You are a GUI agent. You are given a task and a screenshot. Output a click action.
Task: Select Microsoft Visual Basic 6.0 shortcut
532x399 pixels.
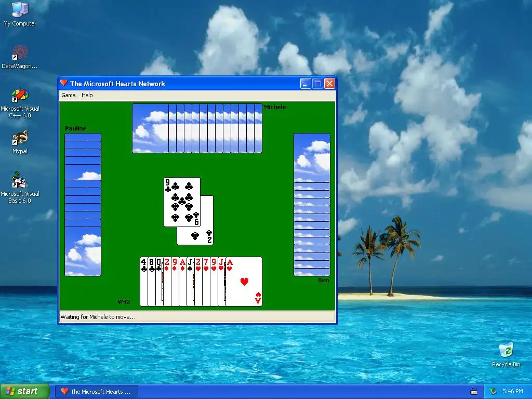tap(20, 188)
